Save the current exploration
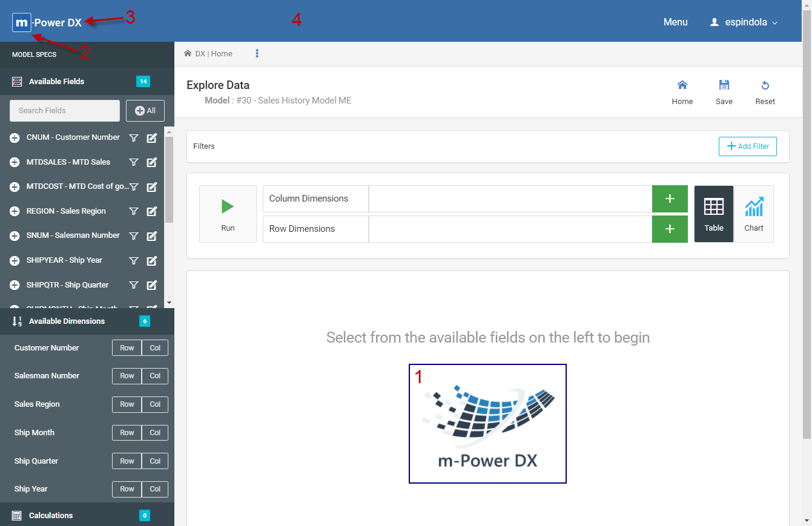 (724, 93)
